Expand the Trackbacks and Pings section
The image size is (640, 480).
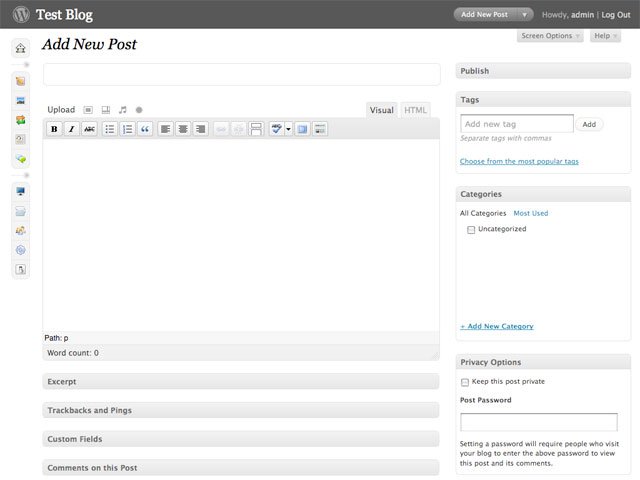[241, 410]
